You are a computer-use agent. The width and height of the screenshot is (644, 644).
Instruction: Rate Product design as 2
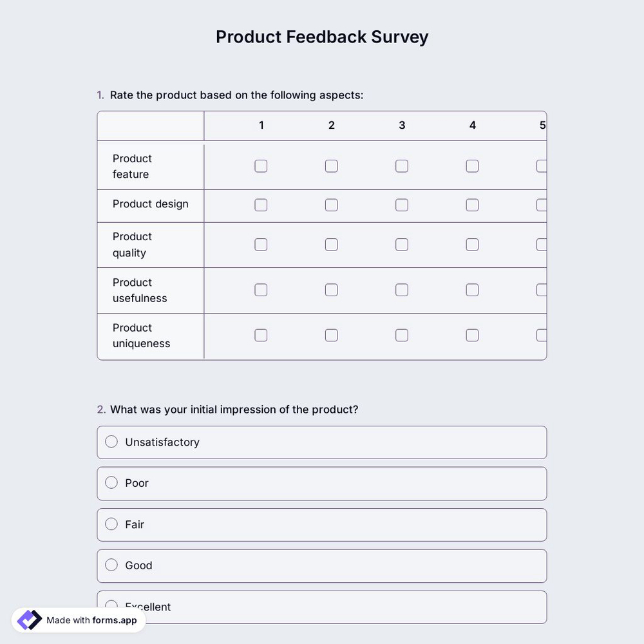pyautogui.click(x=331, y=205)
